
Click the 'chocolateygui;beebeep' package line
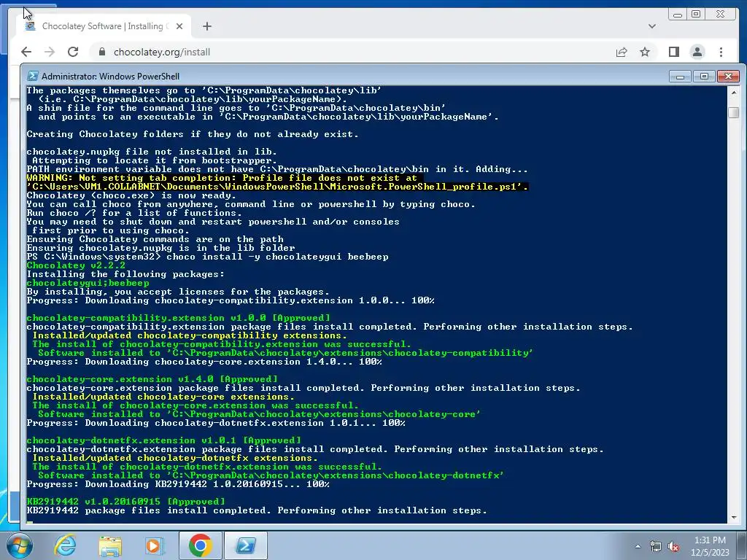(88, 283)
